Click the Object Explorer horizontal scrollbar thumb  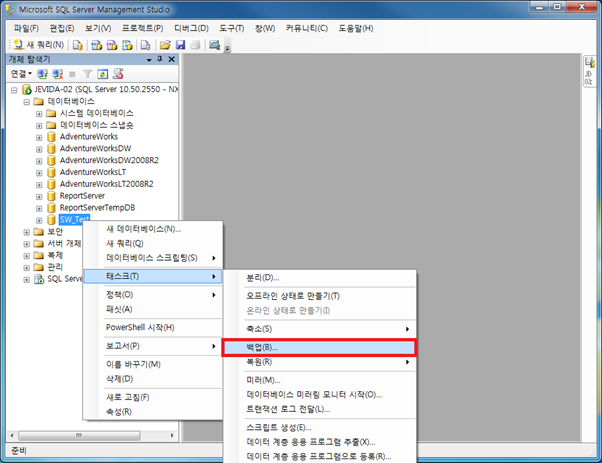coord(79,436)
